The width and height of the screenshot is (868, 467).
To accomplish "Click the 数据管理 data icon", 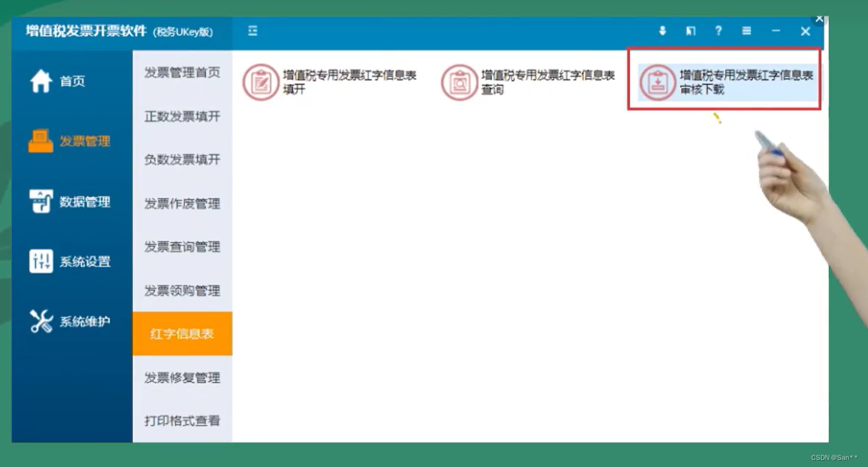I will (41, 201).
